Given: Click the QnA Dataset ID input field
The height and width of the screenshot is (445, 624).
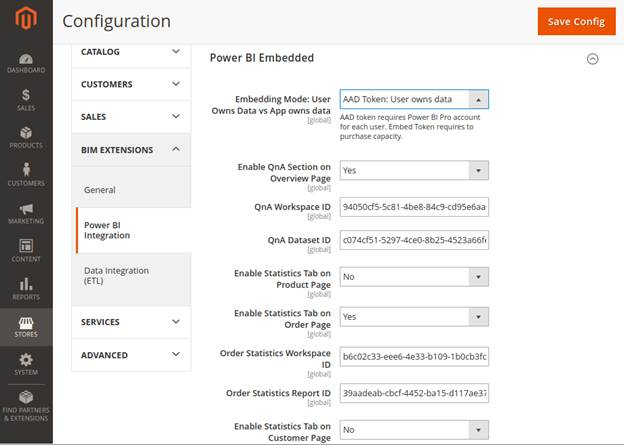Looking at the screenshot, I should [414, 240].
